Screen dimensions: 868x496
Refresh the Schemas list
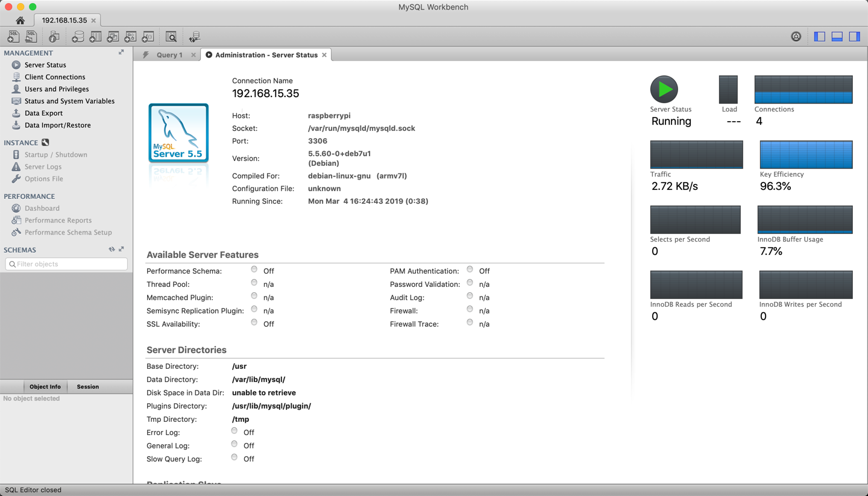point(112,249)
